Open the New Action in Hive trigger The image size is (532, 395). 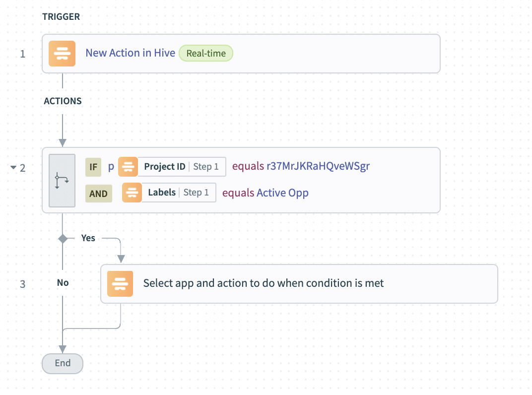(x=130, y=53)
